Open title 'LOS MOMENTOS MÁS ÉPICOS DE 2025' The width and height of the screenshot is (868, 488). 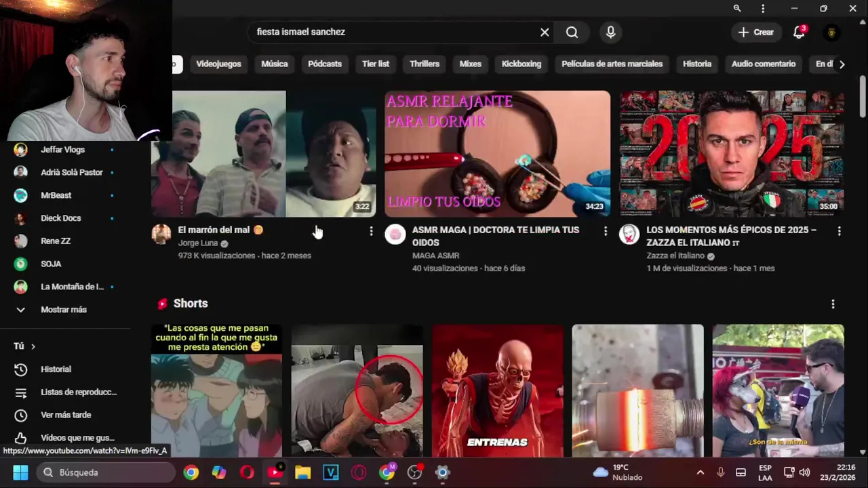[732, 236]
